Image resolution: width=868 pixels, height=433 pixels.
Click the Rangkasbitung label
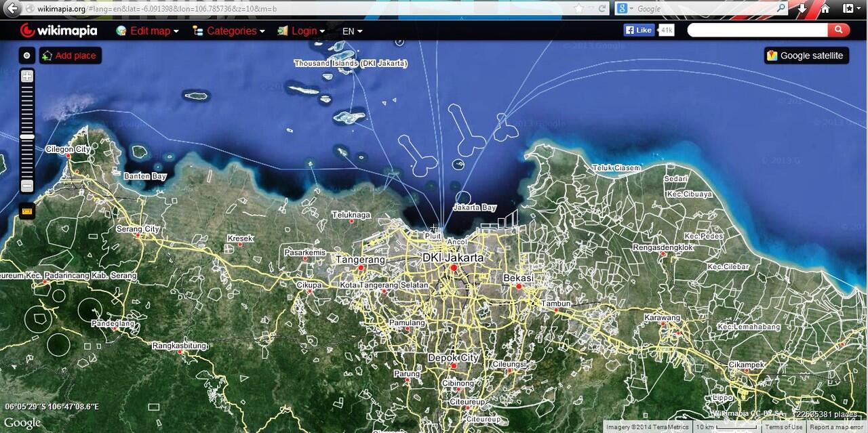pyautogui.click(x=179, y=346)
